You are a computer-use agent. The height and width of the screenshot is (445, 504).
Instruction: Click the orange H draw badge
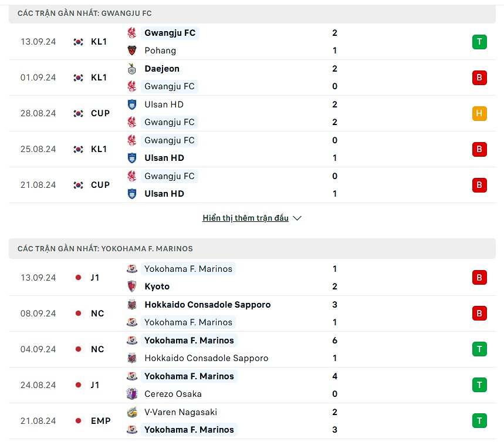pos(479,113)
